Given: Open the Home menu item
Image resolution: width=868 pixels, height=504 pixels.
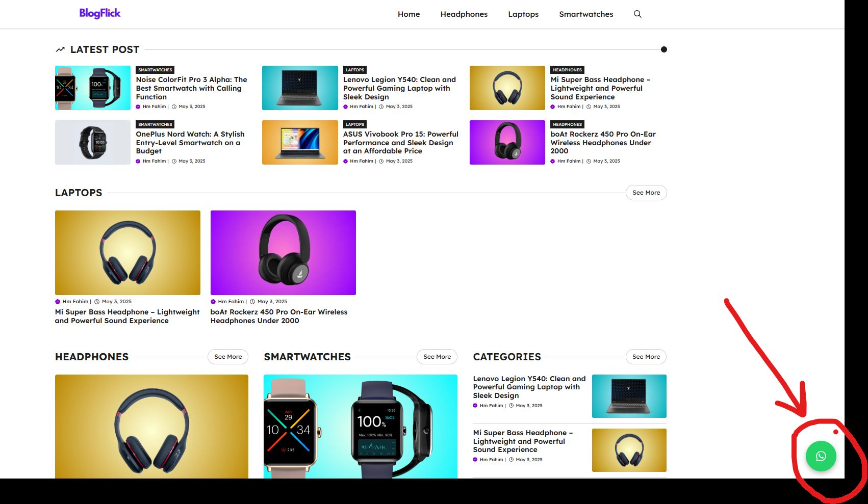Looking at the screenshot, I should (409, 14).
